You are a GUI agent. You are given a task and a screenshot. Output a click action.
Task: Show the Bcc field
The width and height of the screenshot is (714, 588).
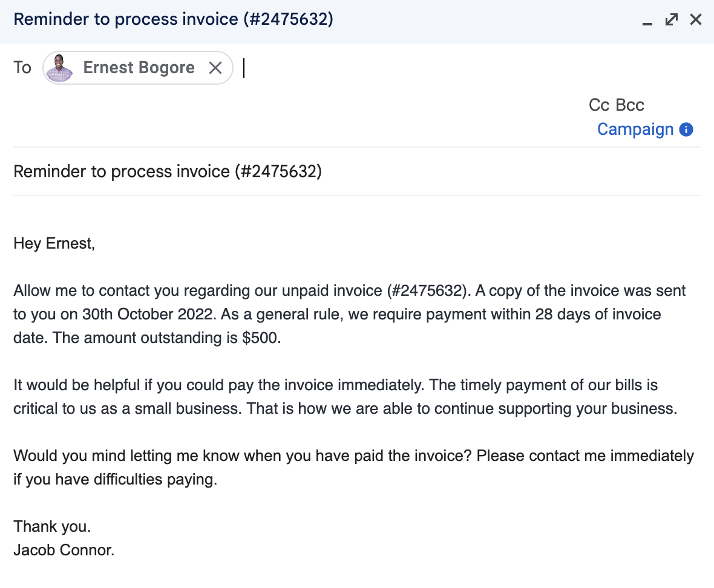tap(631, 105)
